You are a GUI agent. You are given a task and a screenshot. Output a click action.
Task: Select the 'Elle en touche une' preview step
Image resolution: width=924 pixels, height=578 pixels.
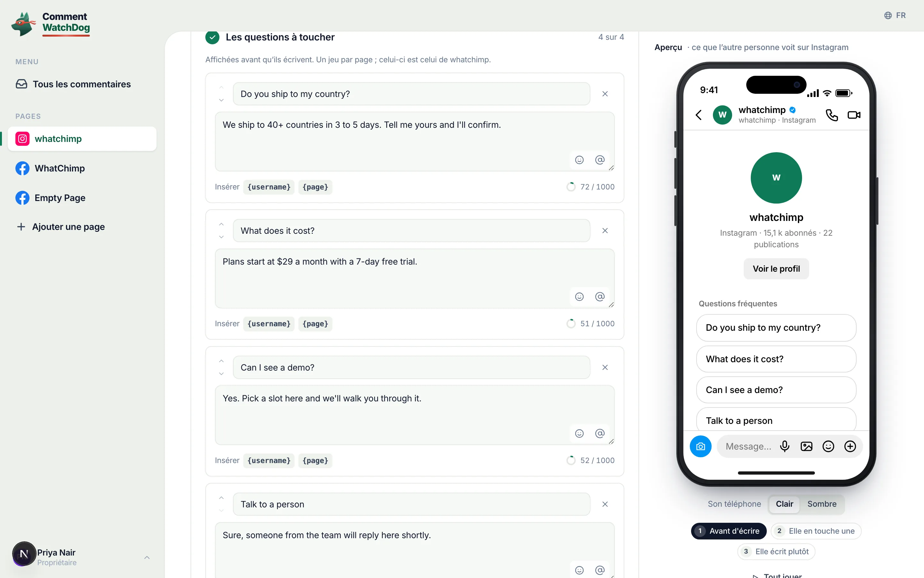tap(816, 531)
